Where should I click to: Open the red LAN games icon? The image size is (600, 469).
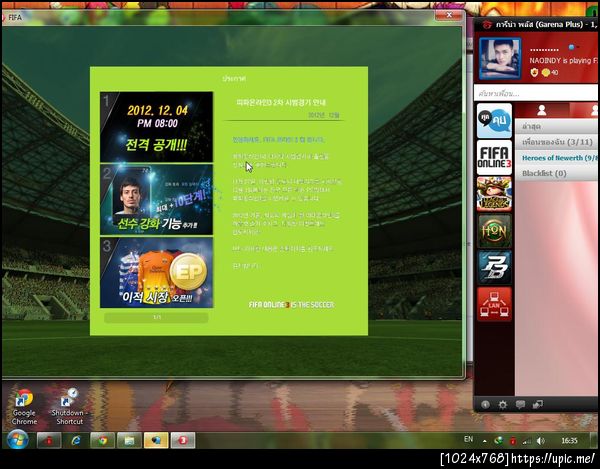(x=494, y=304)
